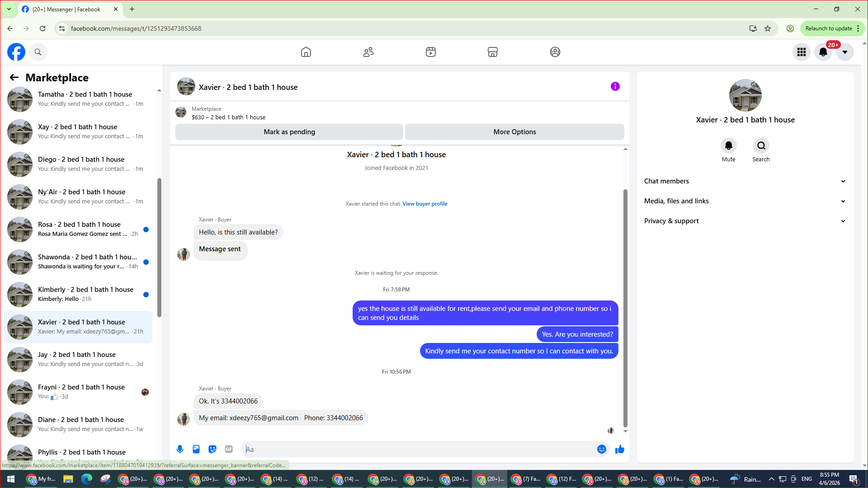The width and height of the screenshot is (868, 488).
Task: Open More Options for the listing
Action: 514,132
